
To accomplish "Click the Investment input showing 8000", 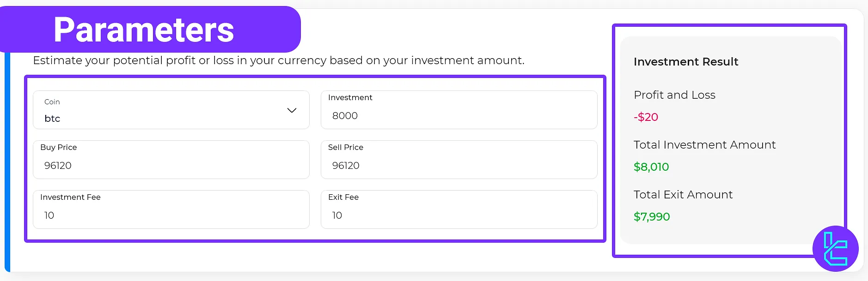I will coord(459,116).
